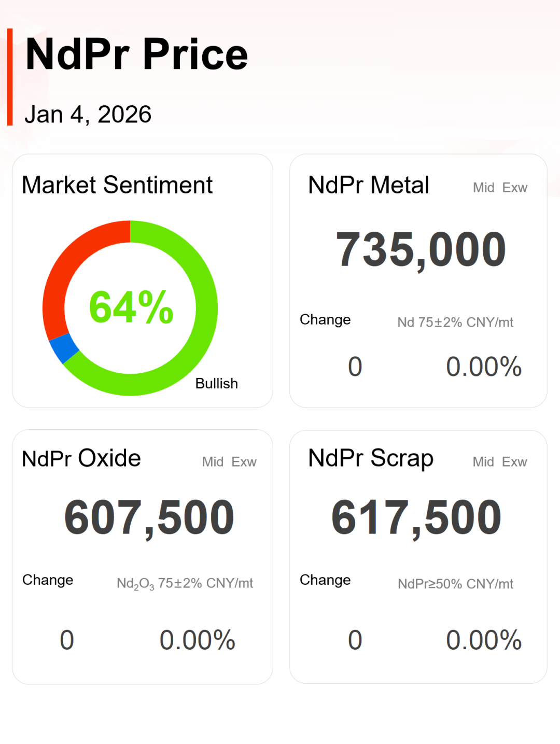Click the 64% sentiment value
The image size is (560, 744).
(131, 307)
